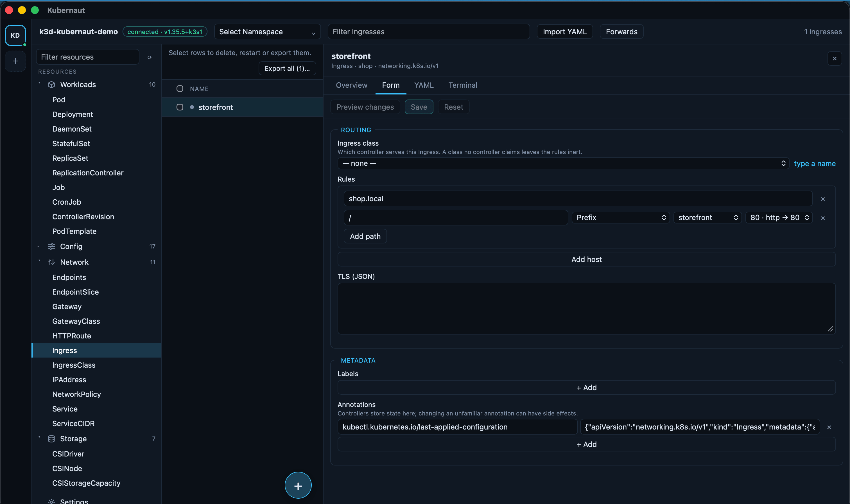Add a new label
This screenshot has width=850, height=504.
tap(586, 388)
